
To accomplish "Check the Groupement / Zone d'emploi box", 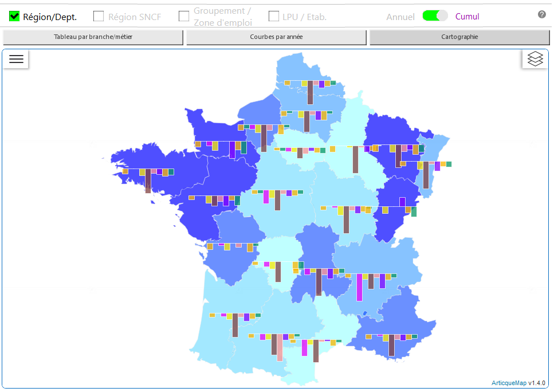I will (x=184, y=17).
